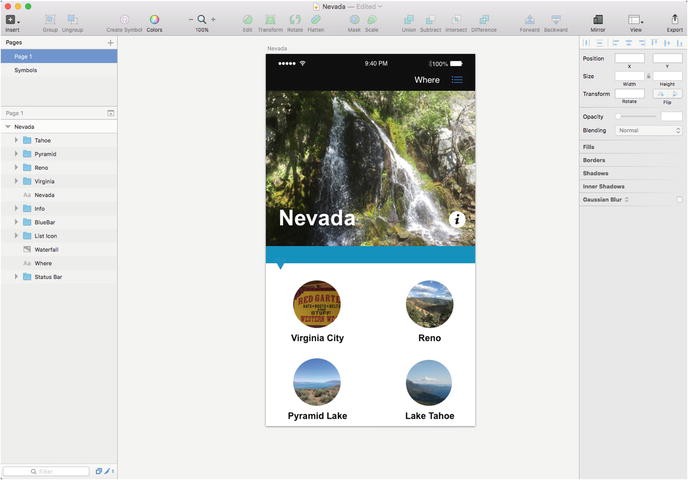Click the Fills section header
Viewport: 688px width, 480px height.
(x=588, y=147)
